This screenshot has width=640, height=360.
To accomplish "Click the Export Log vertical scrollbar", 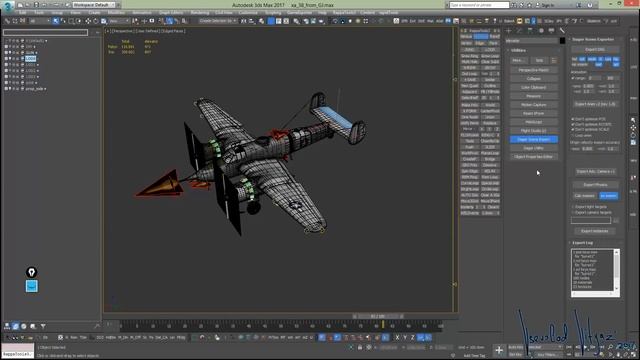I will (616, 270).
